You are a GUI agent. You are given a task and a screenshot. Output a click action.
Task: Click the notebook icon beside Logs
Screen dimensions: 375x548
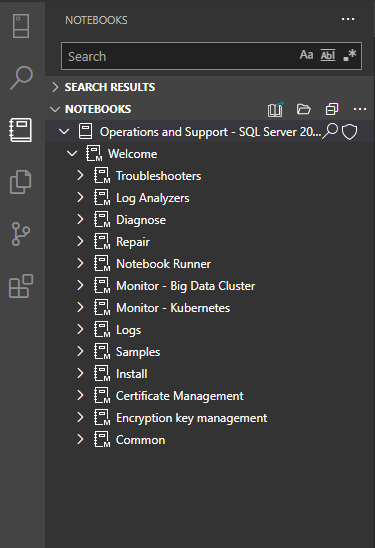tap(102, 330)
